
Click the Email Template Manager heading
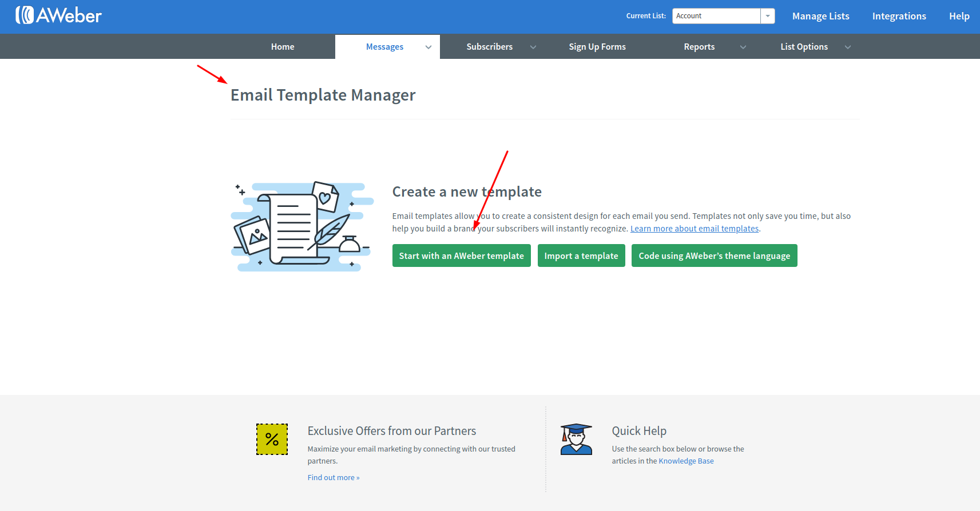tap(323, 95)
